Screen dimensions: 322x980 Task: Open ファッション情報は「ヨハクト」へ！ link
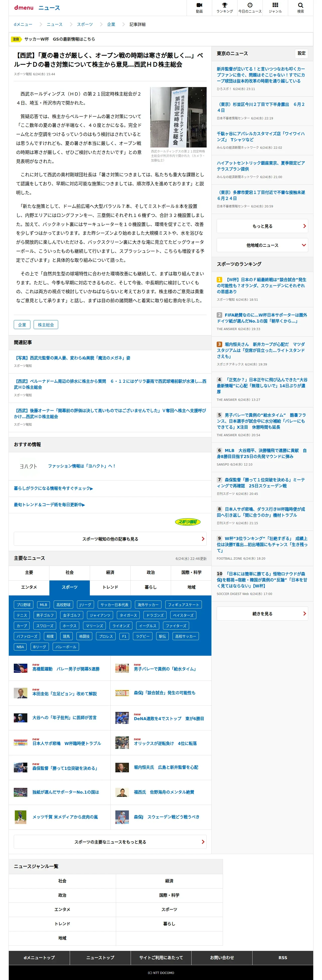[81, 466]
